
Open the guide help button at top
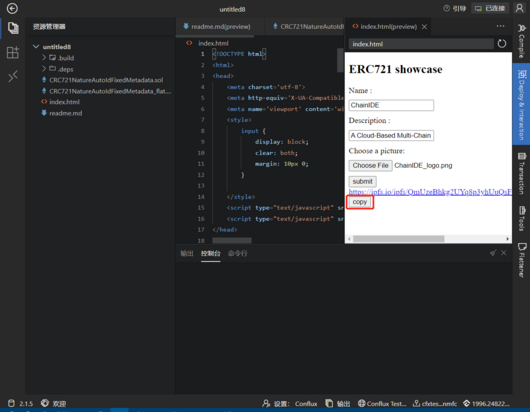(x=454, y=8)
